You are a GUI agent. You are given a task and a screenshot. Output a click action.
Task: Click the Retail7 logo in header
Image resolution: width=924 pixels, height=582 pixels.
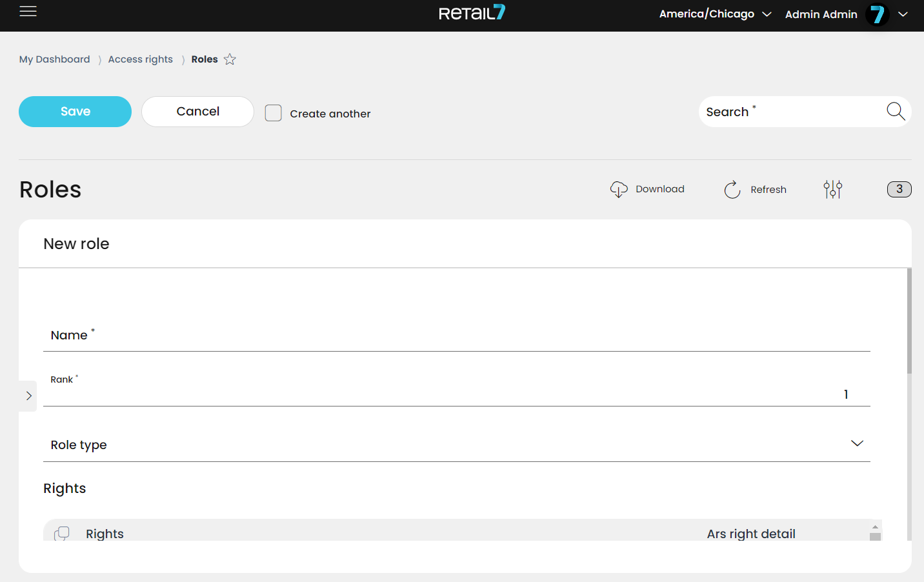pyautogui.click(x=472, y=13)
